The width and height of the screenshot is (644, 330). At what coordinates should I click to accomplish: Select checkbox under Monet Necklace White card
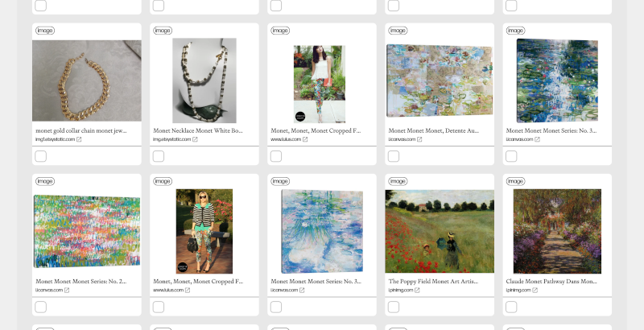(159, 156)
